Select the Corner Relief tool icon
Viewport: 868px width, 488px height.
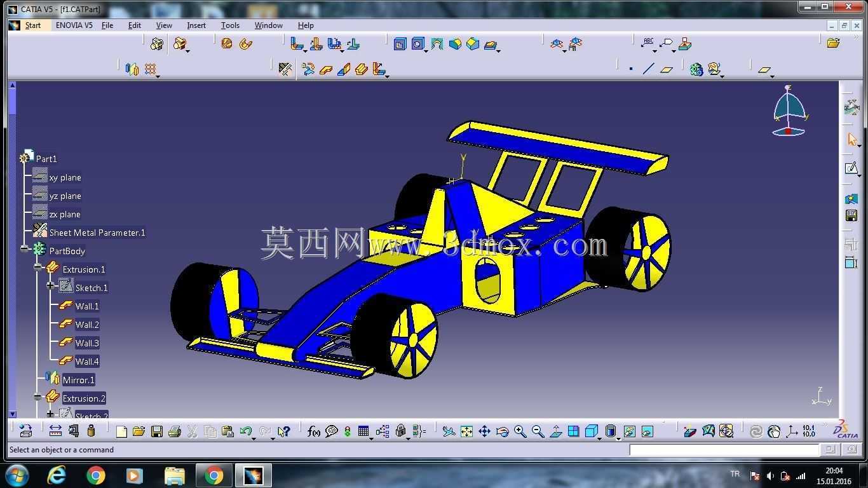point(437,44)
